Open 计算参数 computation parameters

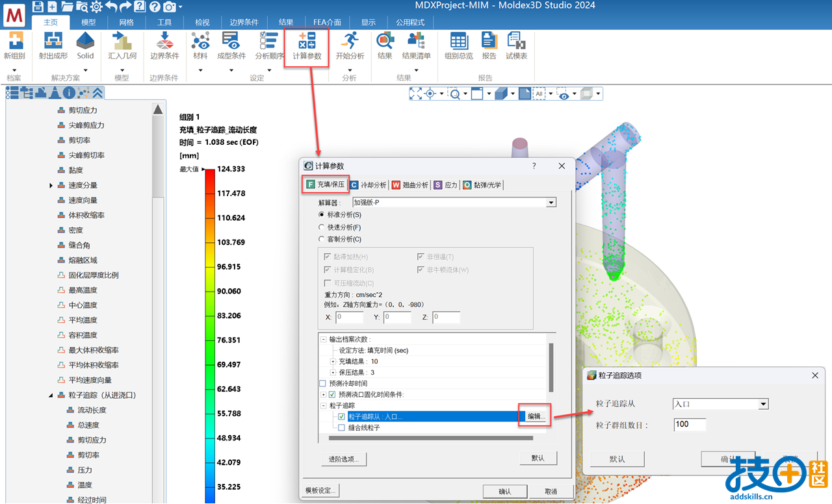[x=307, y=45]
